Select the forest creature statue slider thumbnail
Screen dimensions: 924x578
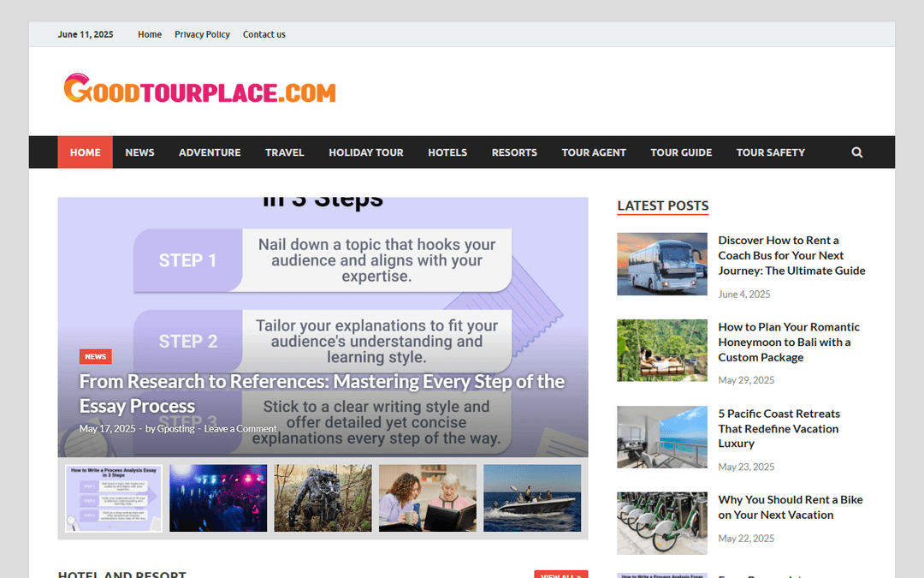tap(323, 498)
